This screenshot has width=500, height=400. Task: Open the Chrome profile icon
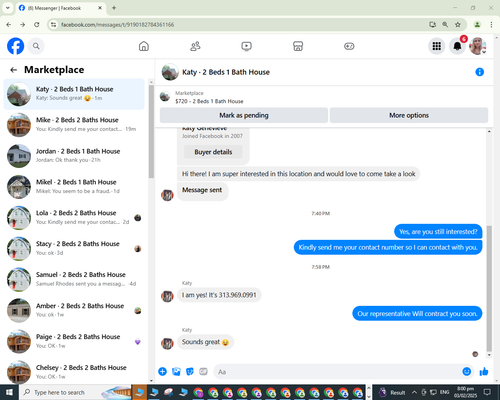(x=477, y=25)
